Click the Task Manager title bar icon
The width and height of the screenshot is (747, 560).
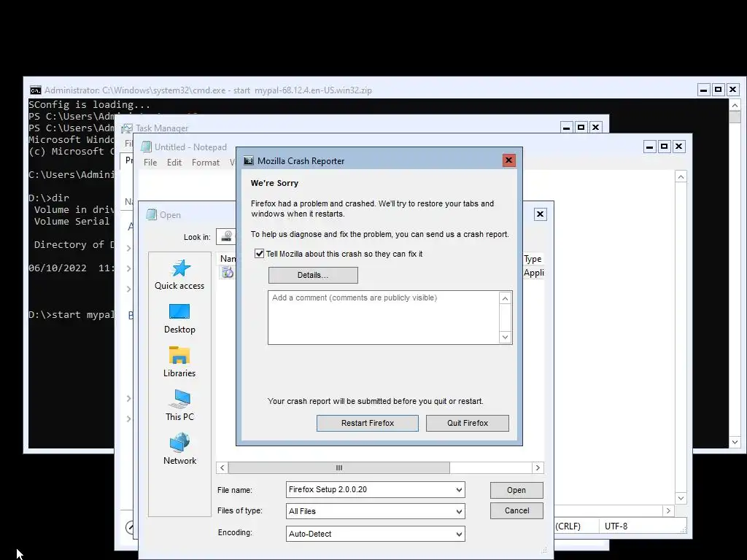(x=127, y=128)
